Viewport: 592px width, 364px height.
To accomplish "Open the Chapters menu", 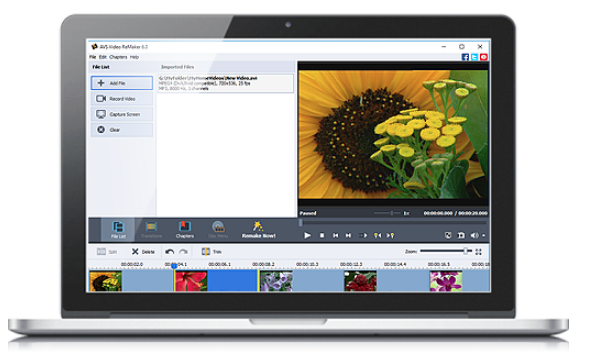I will tap(118, 57).
